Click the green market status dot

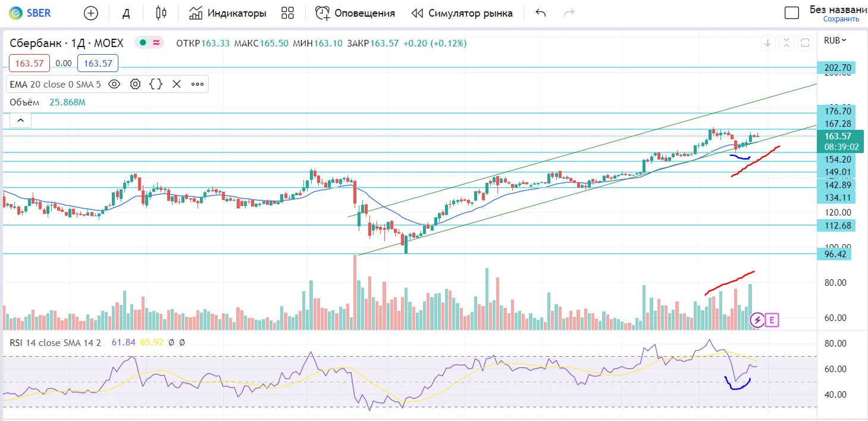tap(143, 43)
